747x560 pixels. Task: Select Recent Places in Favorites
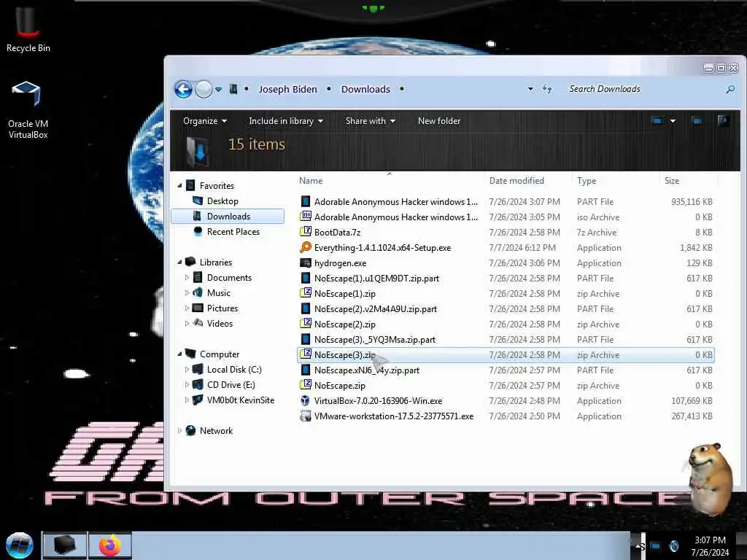coord(233,231)
